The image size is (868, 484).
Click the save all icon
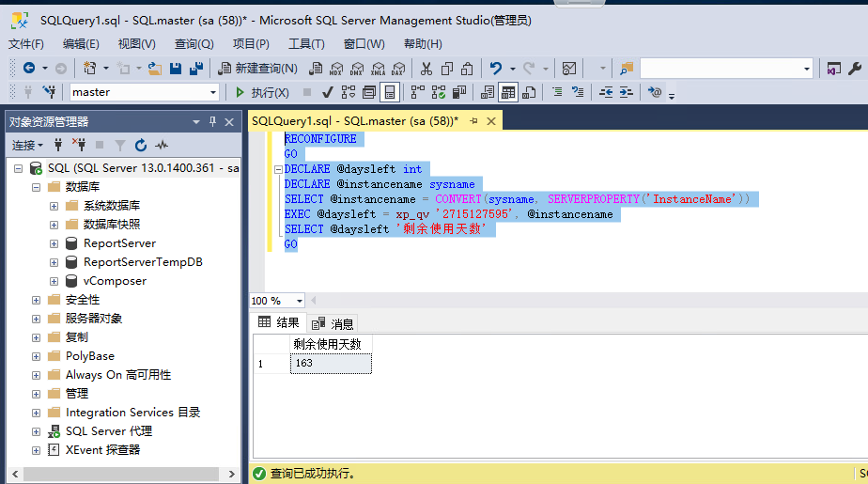tap(196, 69)
